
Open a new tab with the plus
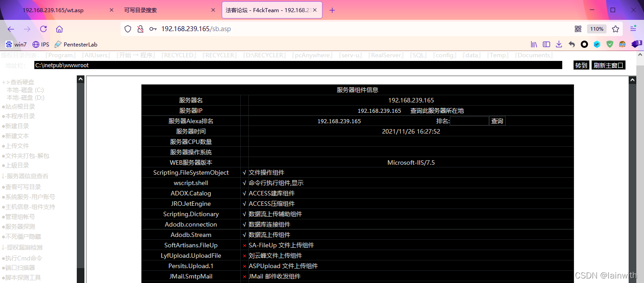click(x=332, y=10)
